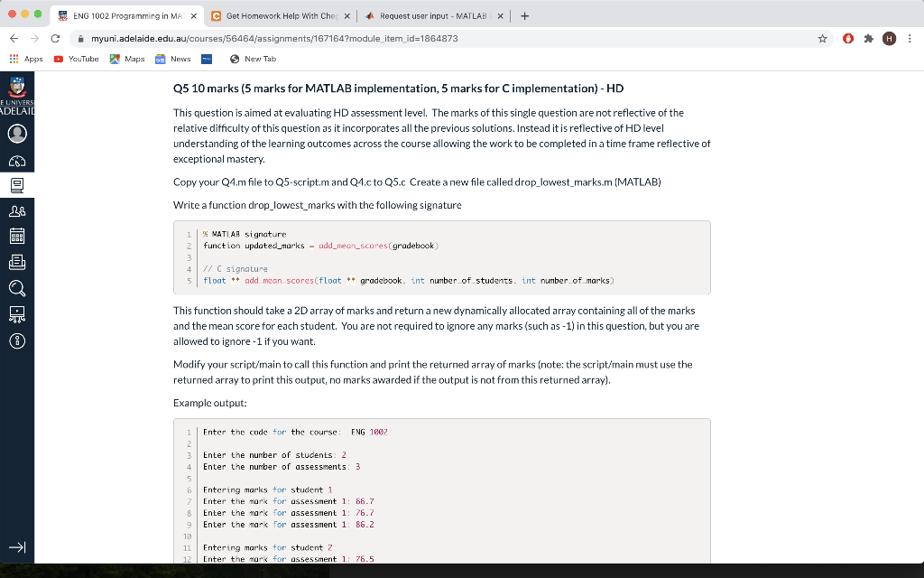The image size is (924, 578).
Task: Open the red shield extension icon
Action: click(848, 39)
